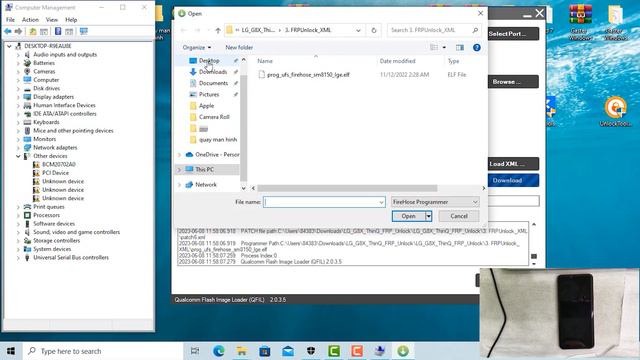640x360 pixels.
Task: Open the address bar path dropdown
Action: (358, 30)
